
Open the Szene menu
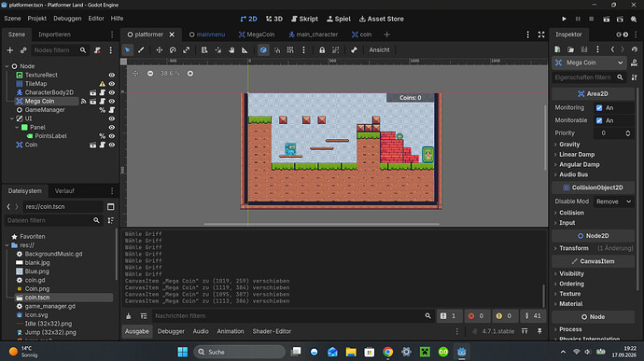click(x=12, y=19)
